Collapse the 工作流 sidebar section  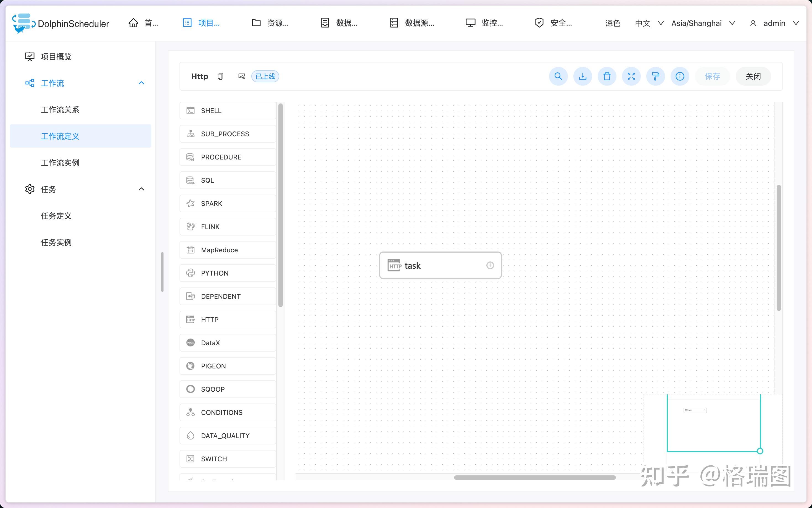coord(141,83)
